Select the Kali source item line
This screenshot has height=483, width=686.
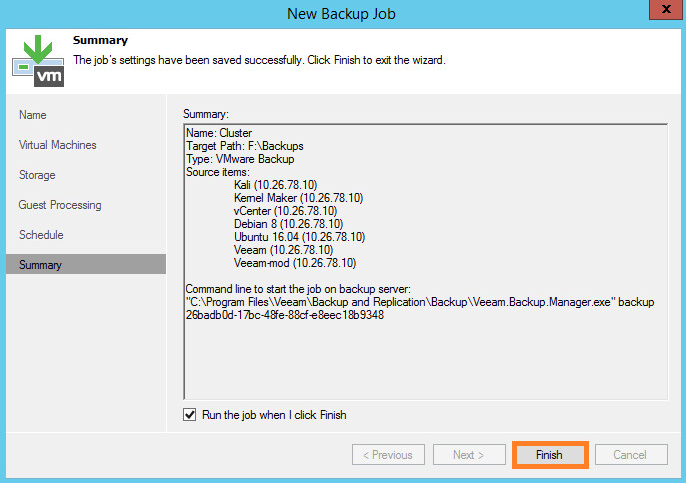[x=275, y=185]
